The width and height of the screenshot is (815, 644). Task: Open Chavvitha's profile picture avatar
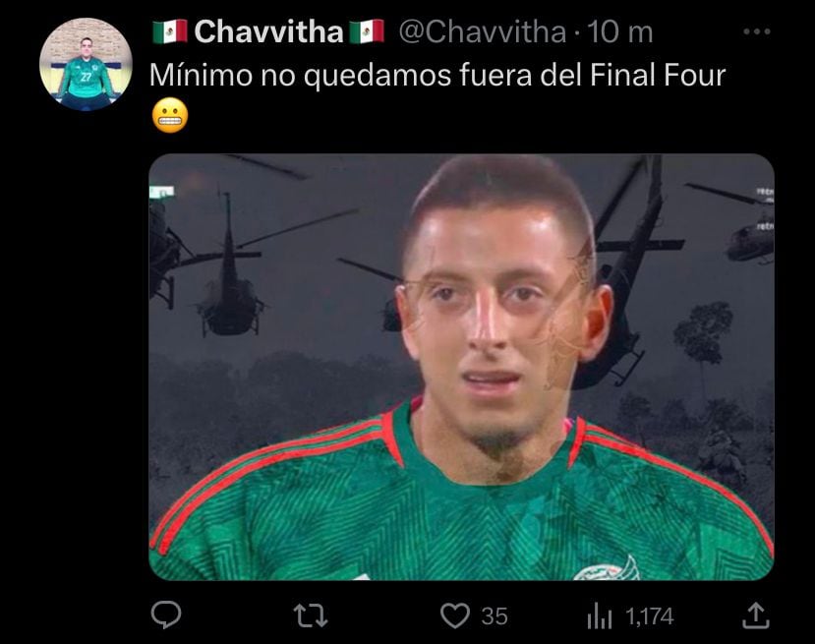86,65
